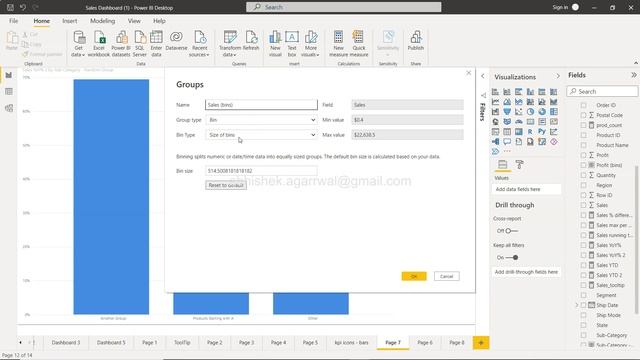Open the Recent sources dropdown
This screenshot has height=360, width=640.
click(199, 44)
